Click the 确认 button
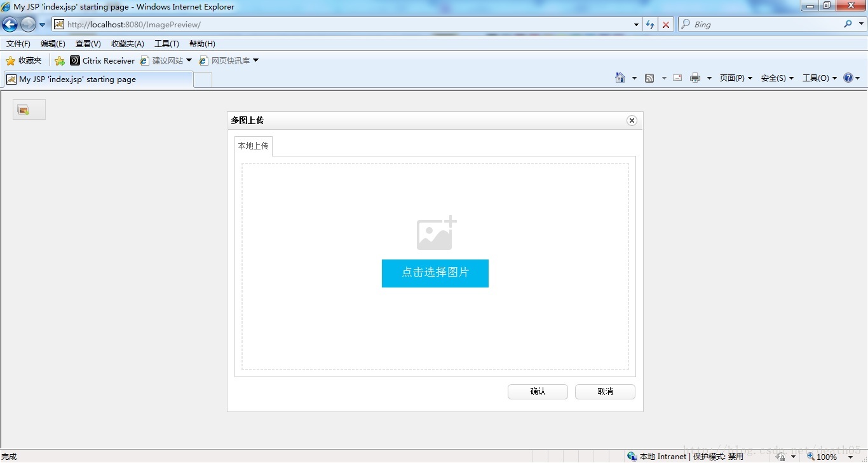Viewport: 868px width, 463px height. pyautogui.click(x=538, y=392)
